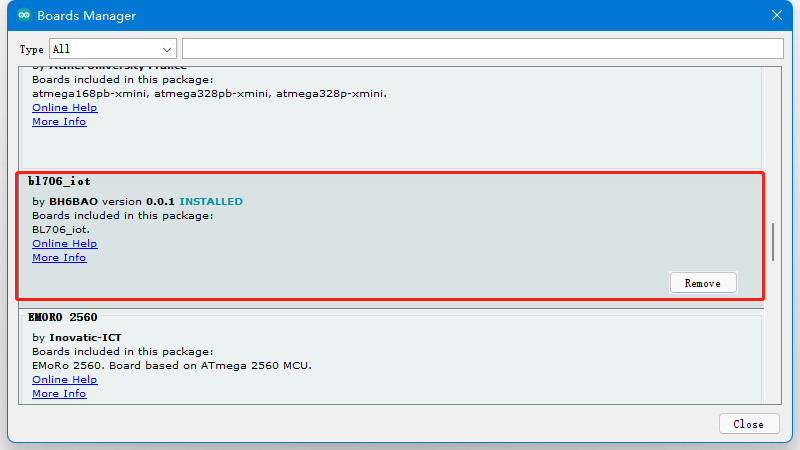Click the Close button at bottom
The height and width of the screenshot is (450, 800).
click(749, 424)
